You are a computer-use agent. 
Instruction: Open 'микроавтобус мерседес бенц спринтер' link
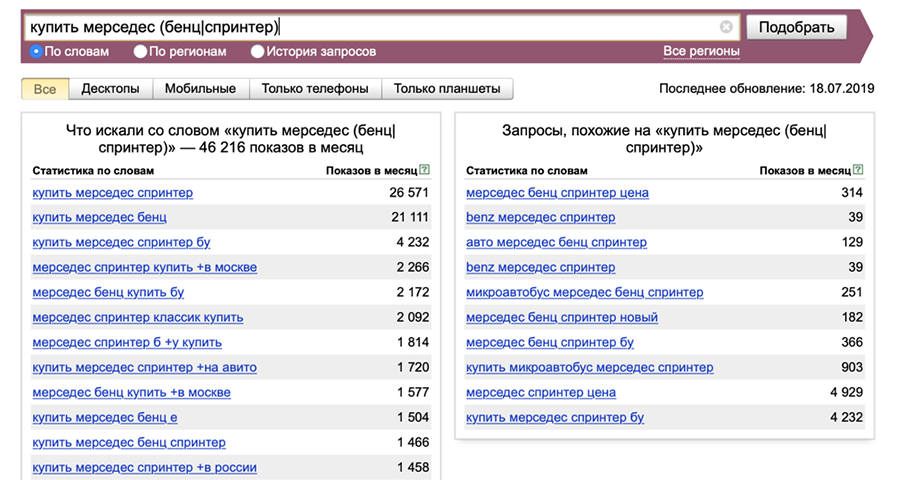(x=584, y=292)
